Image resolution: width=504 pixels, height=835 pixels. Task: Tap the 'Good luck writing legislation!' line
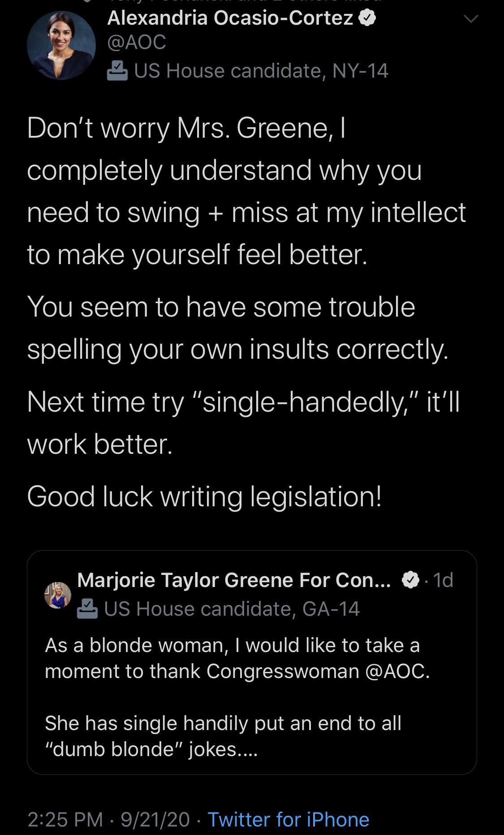tap(204, 497)
